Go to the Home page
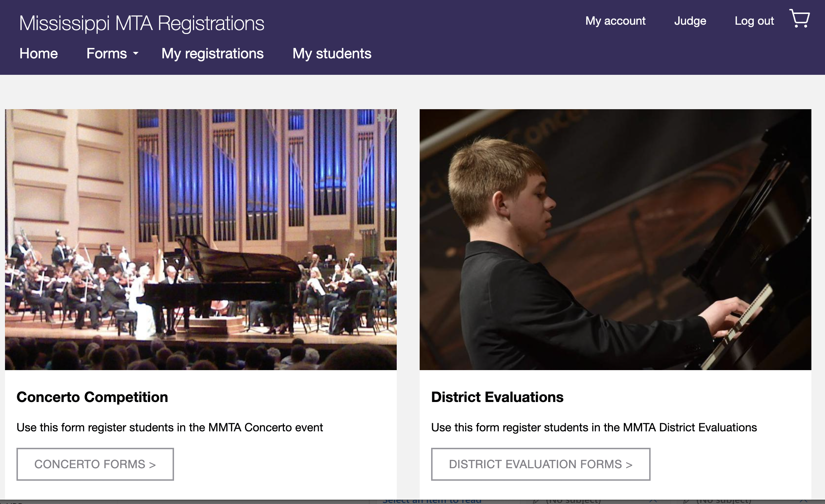The image size is (825, 504). point(38,54)
